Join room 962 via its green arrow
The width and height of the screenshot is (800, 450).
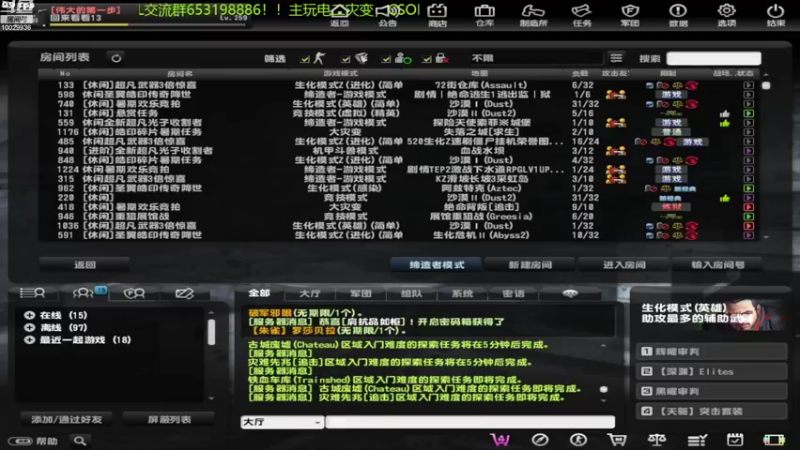coord(748,188)
